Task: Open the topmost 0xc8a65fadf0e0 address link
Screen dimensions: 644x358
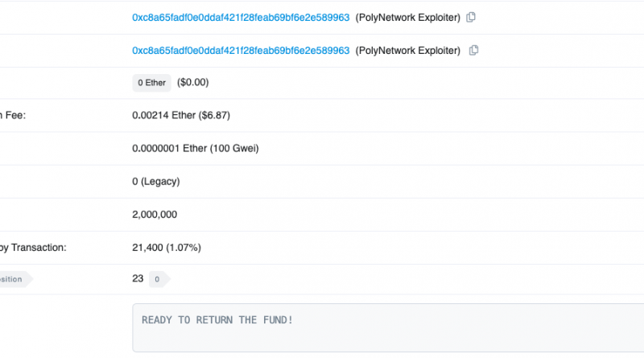Action: click(x=241, y=17)
